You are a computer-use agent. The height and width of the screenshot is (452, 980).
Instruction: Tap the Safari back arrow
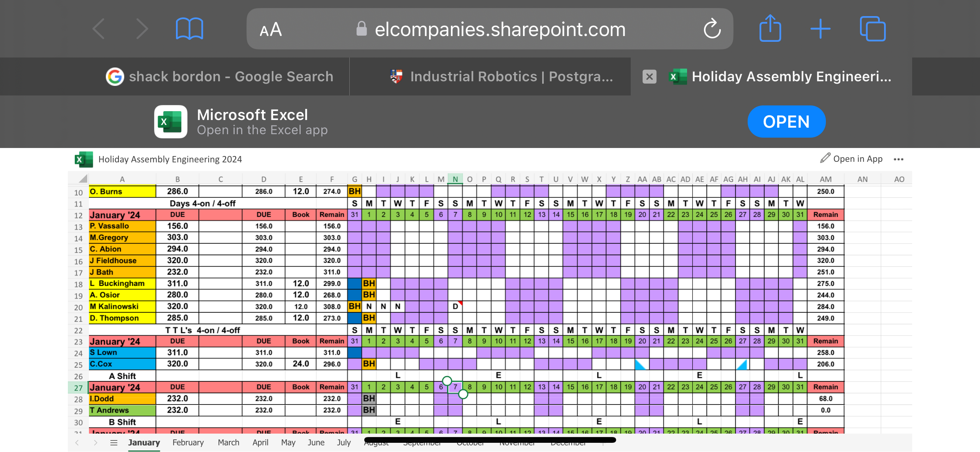[x=99, y=29]
